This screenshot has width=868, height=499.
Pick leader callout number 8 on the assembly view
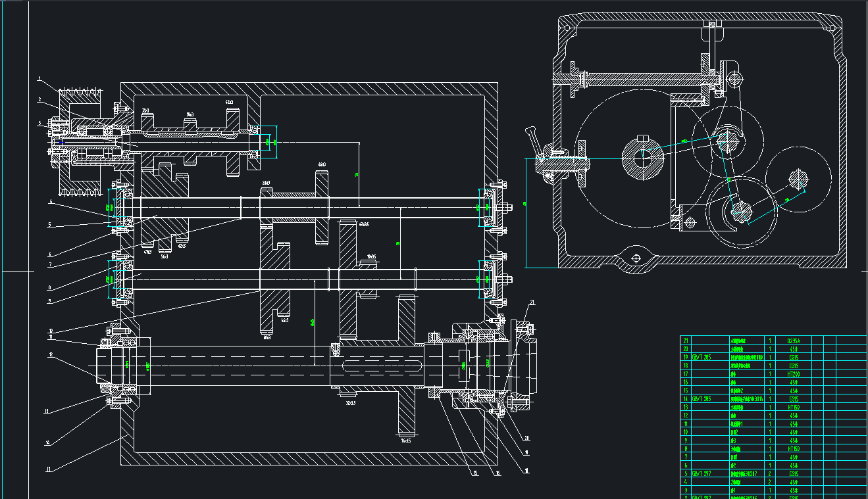pyautogui.click(x=49, y=288)
